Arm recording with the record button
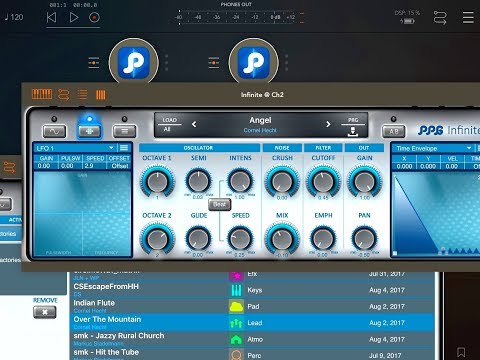480x360 pixels. (x=94, y=17)
